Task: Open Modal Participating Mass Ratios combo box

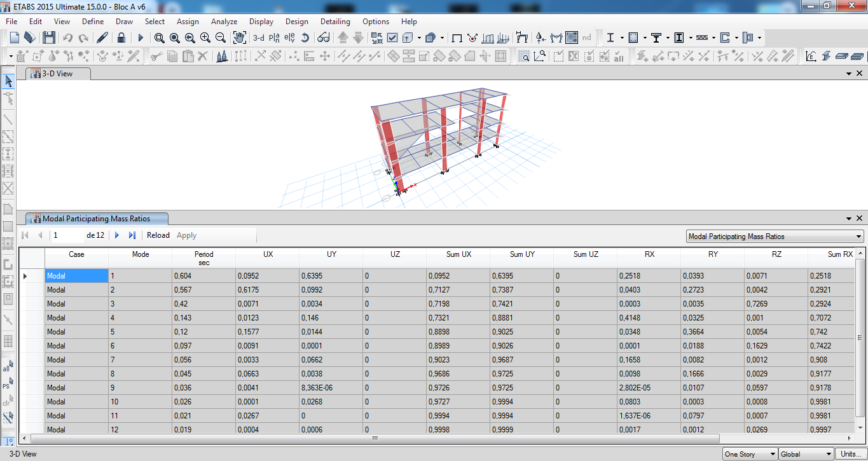Action: point(775,237)
